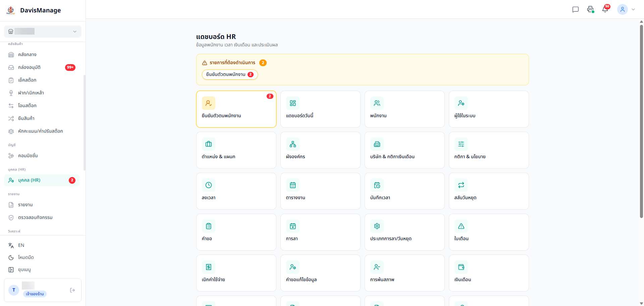Open ใบเตือน warning card icon
Screen dimensions: 644x306
[x=461, y=226]
